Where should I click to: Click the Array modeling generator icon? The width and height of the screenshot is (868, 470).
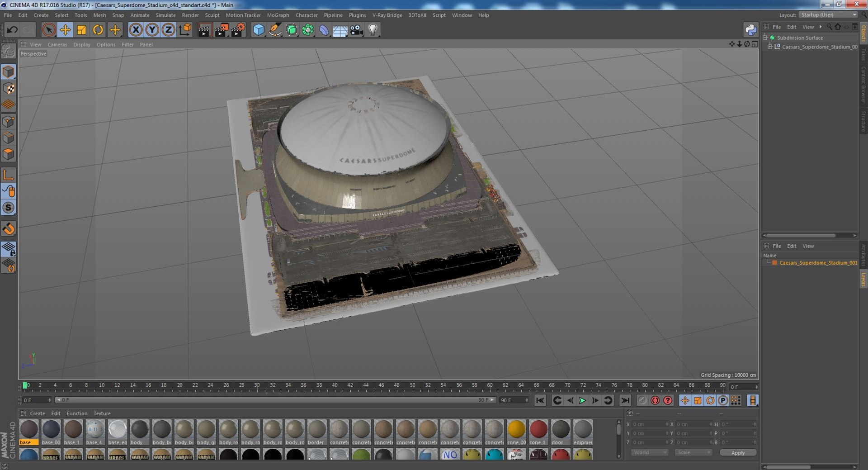(x=308, y=30)
